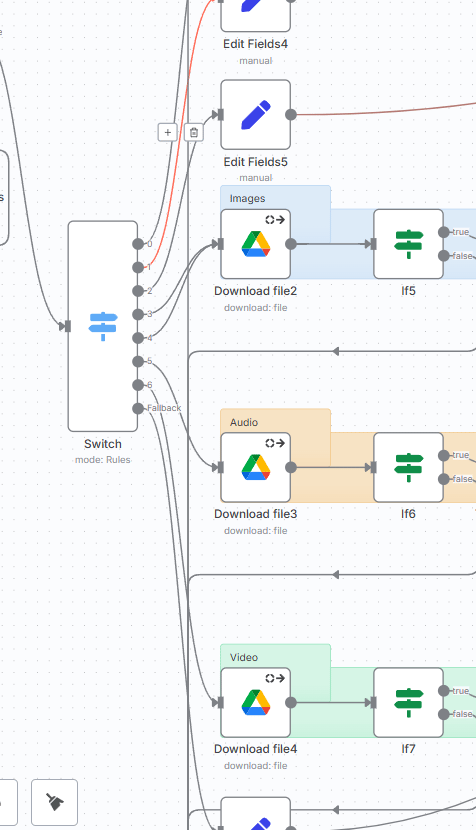Click Switch output connector 2
The width and height of the screenshot is (476, 830).
tap(138, 291)
